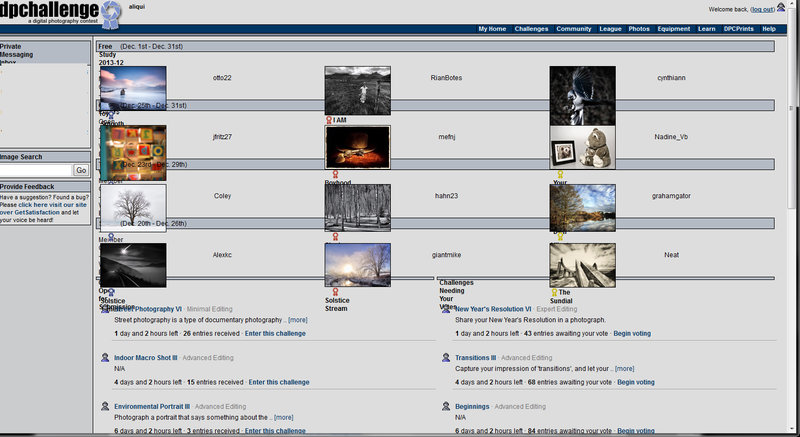This screenshot has height=437, width=800.
Task: Open My Home menu
Action: (492, 29)
